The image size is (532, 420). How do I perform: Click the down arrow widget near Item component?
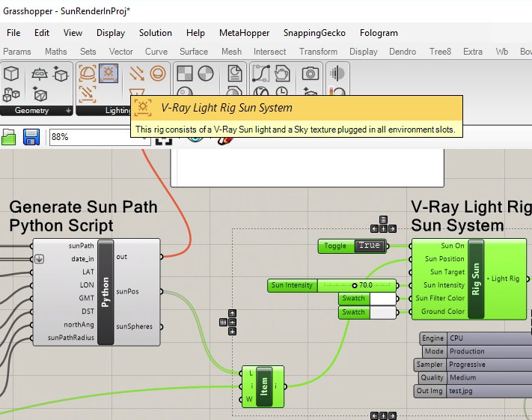232,331
